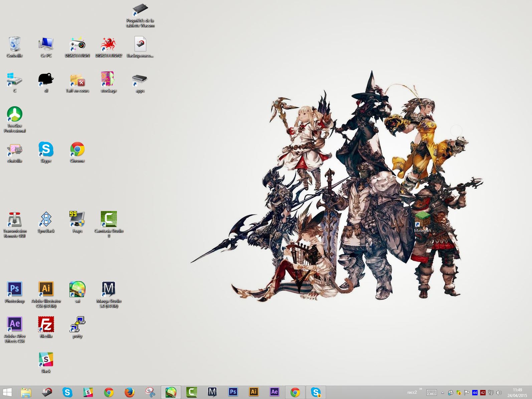Open File Explorer from the taskbar
The height and width of the screenshot is (399, 532).
point(26,392)
